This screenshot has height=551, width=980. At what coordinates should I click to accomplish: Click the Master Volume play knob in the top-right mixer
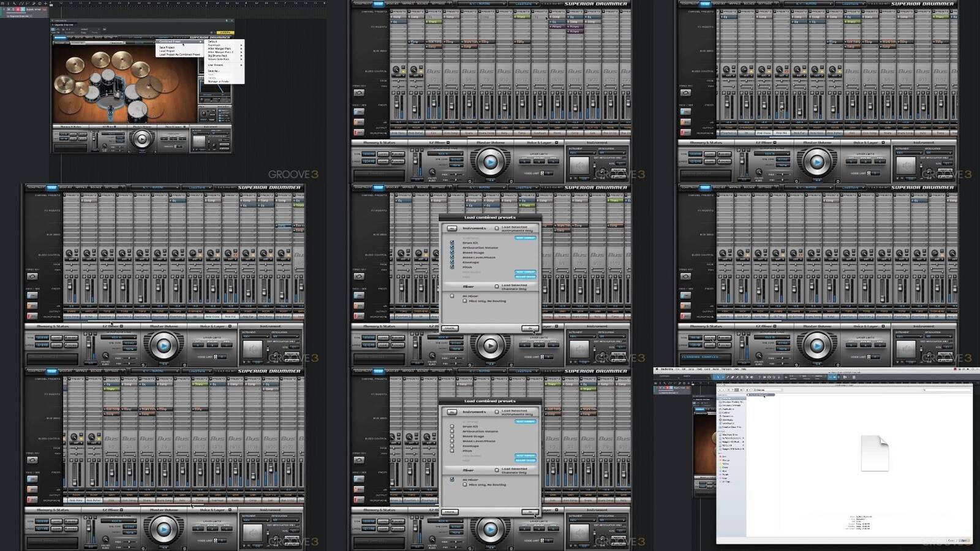click(816, 162)
